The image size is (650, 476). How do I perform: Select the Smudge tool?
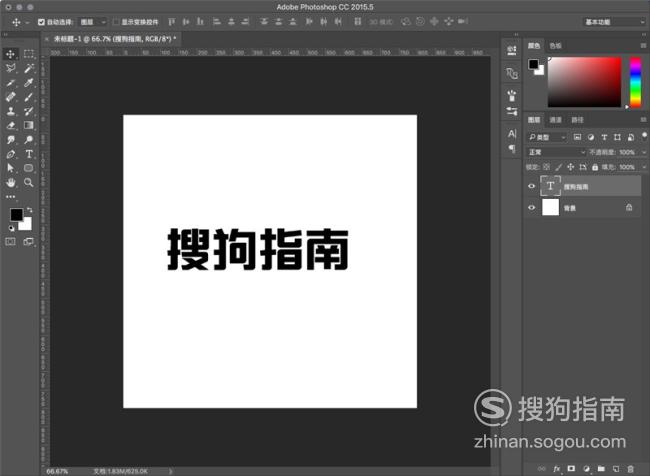tap(11, 140)
